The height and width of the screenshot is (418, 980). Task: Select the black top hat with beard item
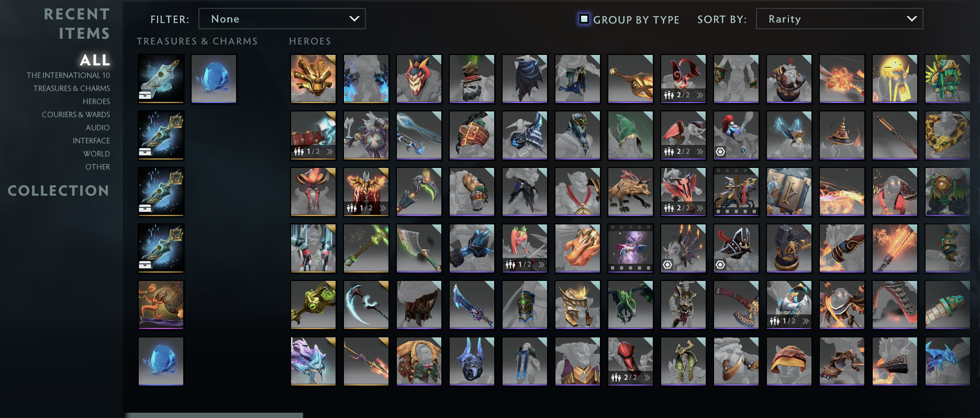[472, 78]
